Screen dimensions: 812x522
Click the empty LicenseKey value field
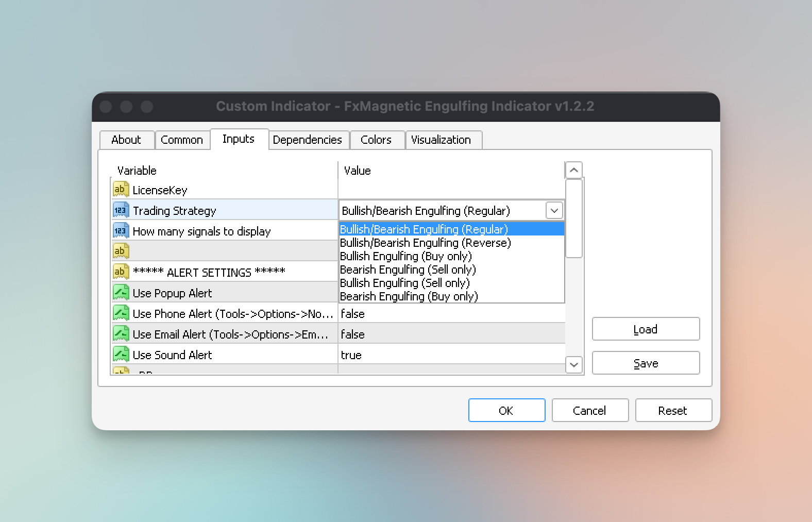[x=451, y=190]
